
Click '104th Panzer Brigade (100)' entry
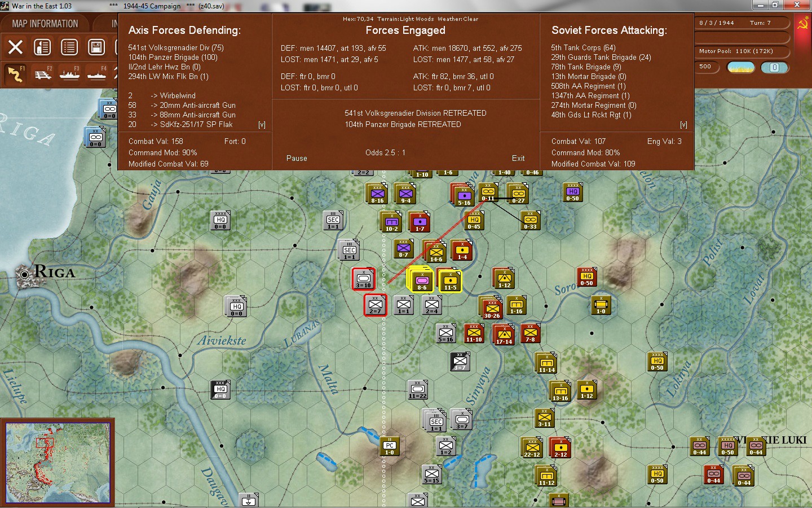tap(173, 58)
